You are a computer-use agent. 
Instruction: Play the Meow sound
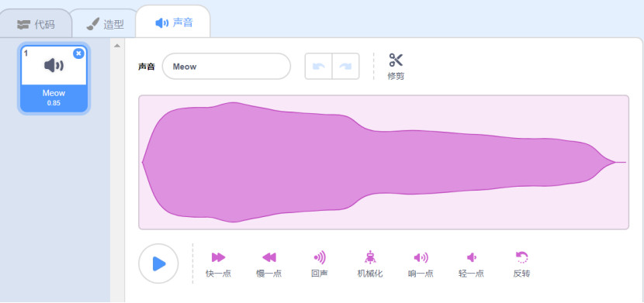(158, 263)
